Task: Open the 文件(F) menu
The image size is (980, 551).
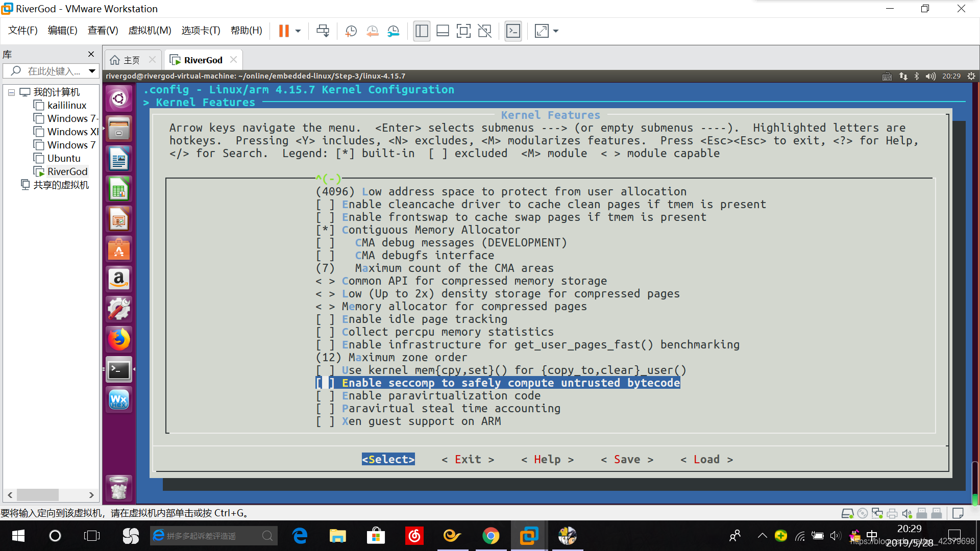Action: point(23,31)
